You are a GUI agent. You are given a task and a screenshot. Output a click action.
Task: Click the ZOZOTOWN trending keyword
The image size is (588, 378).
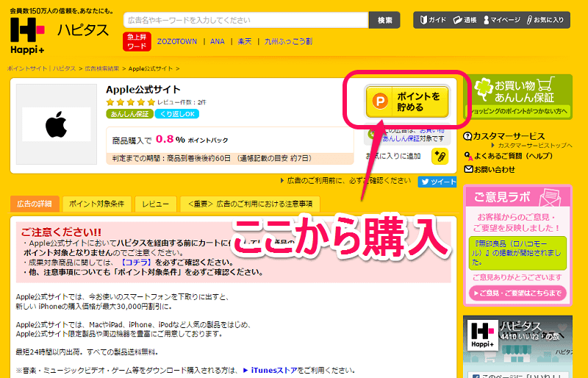[177, 41]
